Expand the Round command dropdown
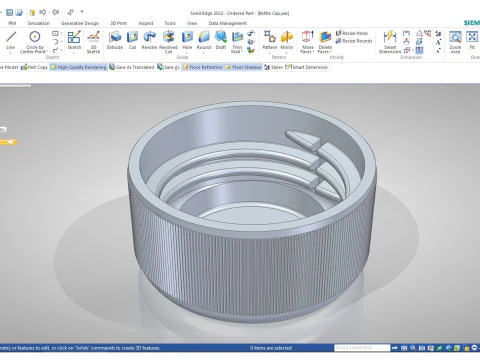Image resolution: width=480 pixels, height=360 pixels. (x=204, y=52)
